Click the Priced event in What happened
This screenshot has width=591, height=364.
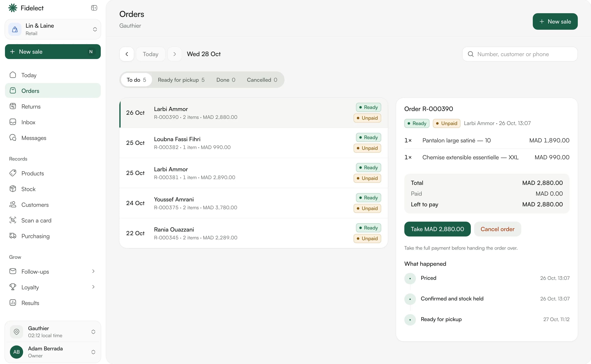tap(487, 278)
